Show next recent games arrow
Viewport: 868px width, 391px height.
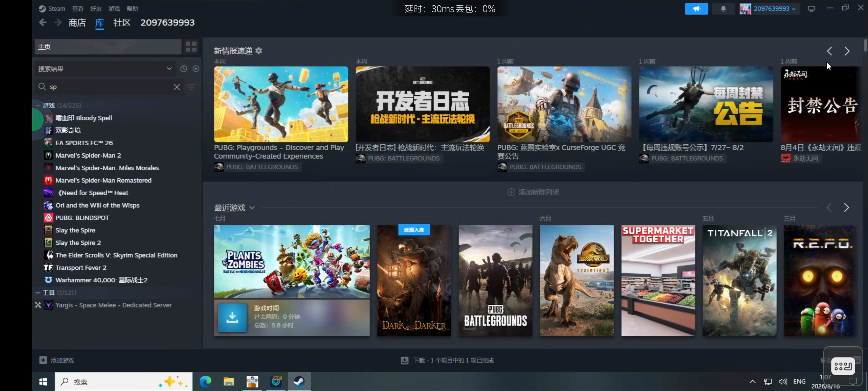click(x=846, y=208)
